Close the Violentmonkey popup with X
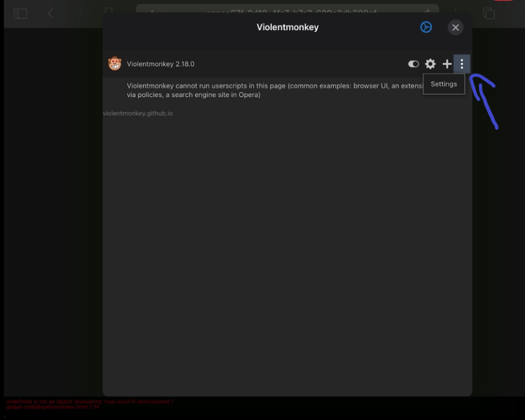The image size is (525, 420). [455, 27]
